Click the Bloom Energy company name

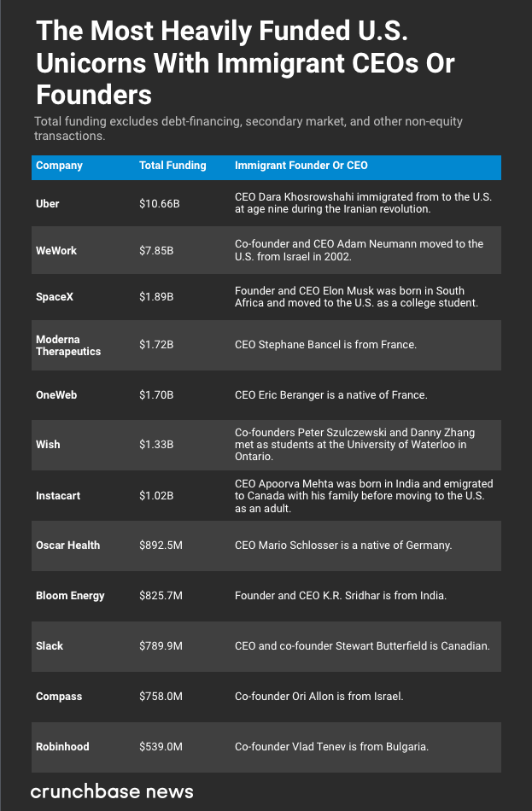[70, 596]
